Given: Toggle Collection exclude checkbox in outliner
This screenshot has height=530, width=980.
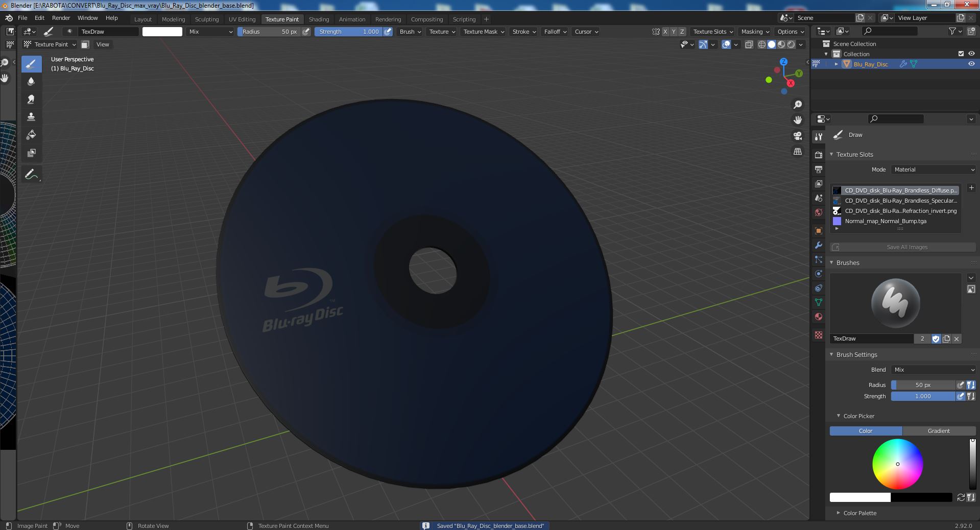Looking at the screenshot, I should click(x=961, y=54).
